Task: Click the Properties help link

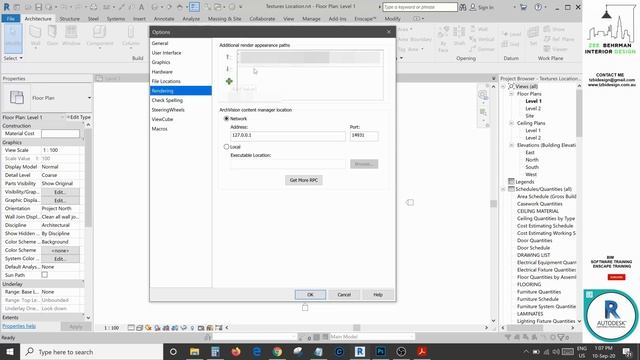Action: [x=19, y=326]
